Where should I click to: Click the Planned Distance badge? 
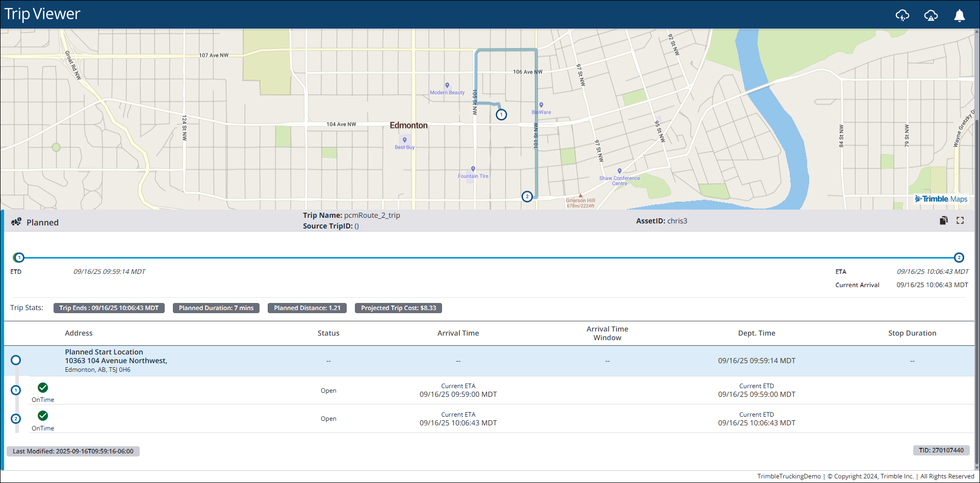[307, 308]
